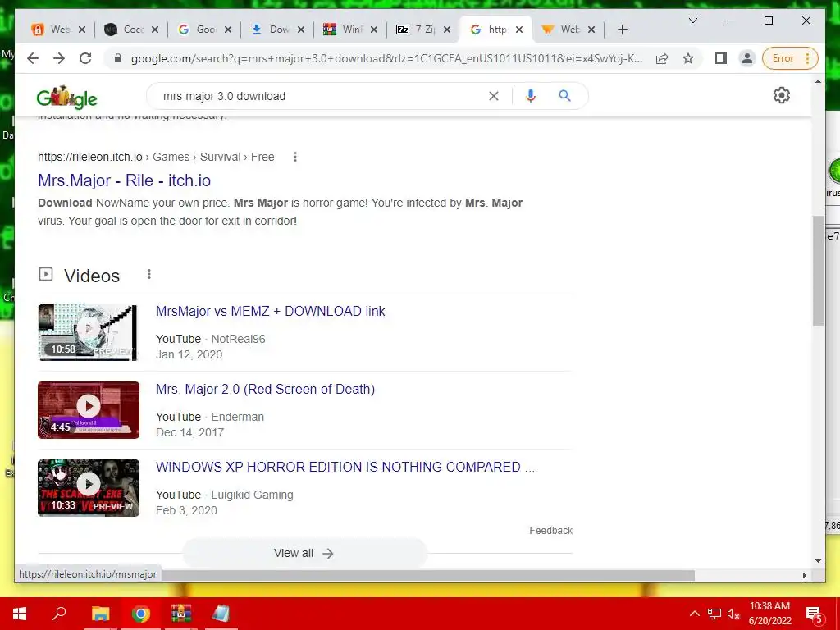
Task: Open the Chrome profile avatar
Action: click(746, 58)
